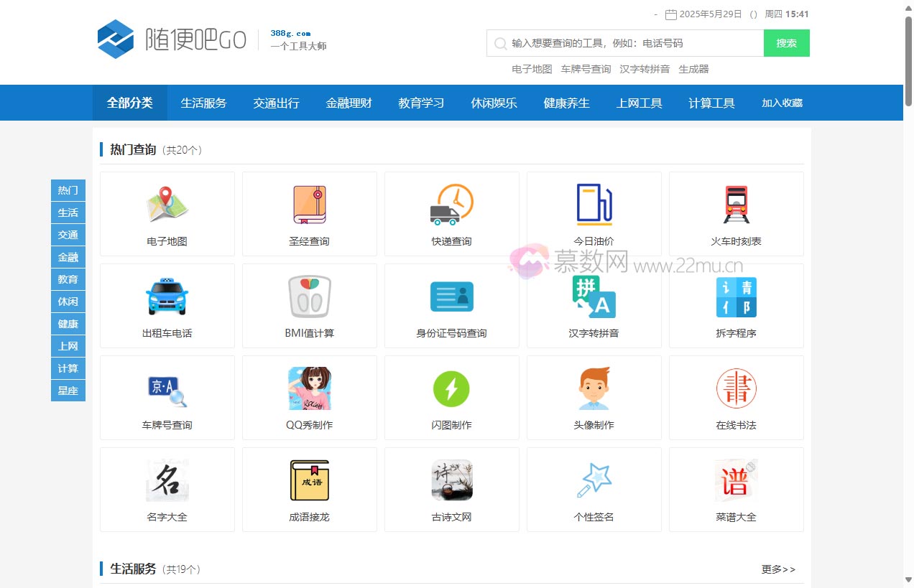Open the 闪图制作 flash image maker
The height and width of the screenshot is (588, 914).
coord(451,397)
